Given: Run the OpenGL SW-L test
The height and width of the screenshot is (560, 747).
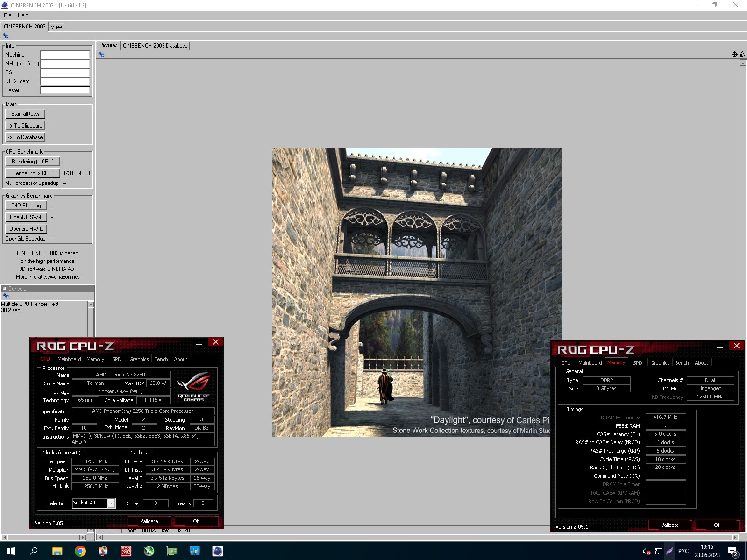Looking at the screenshot, I should [26, 217].
